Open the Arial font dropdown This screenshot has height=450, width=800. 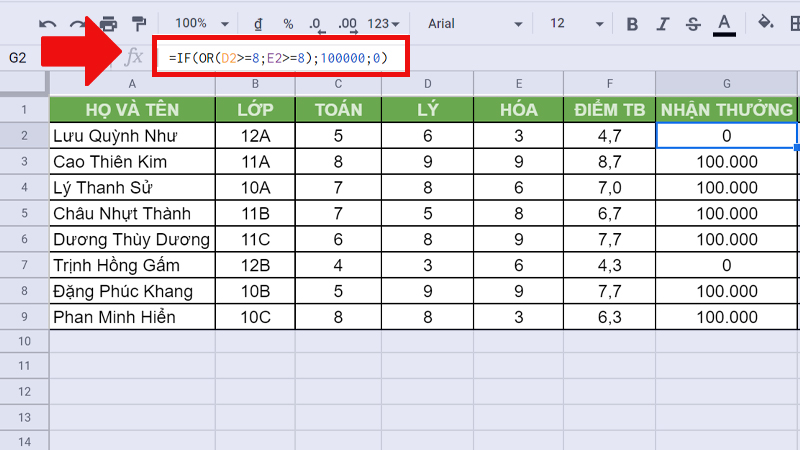(475, 23)
